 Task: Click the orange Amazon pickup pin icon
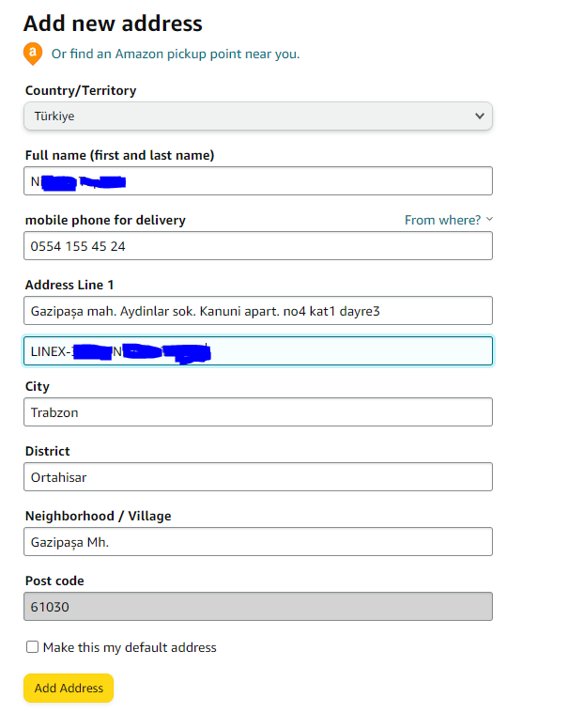[34, 54]
